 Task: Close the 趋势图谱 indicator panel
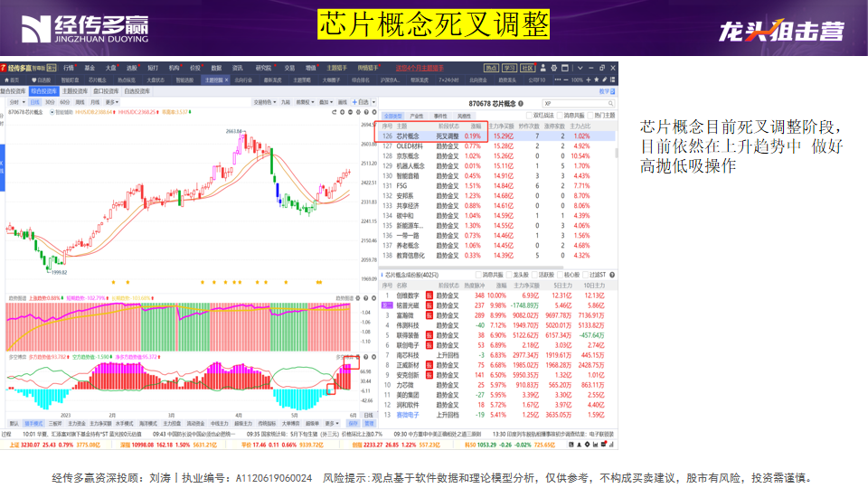tap(374, 298)
